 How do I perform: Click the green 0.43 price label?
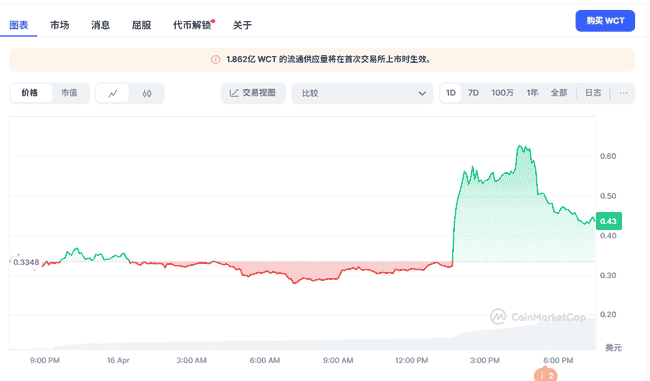[x=609, y=221]
